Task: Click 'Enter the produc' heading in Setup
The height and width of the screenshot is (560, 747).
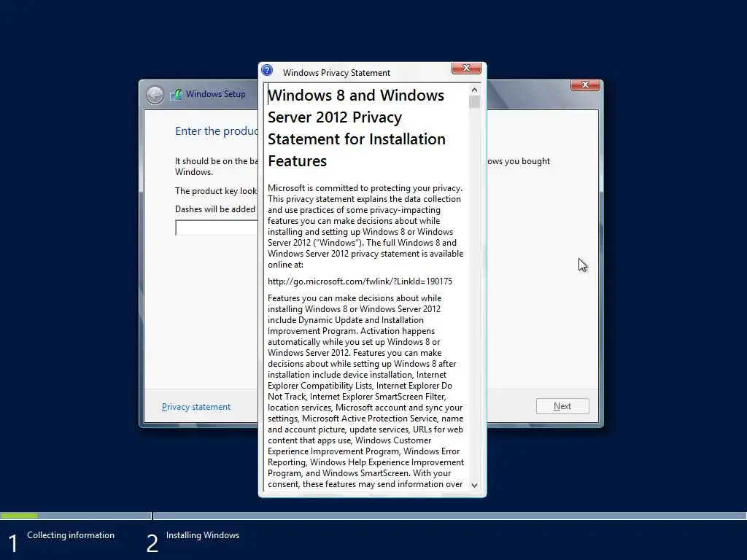Action: pos(217,131)
